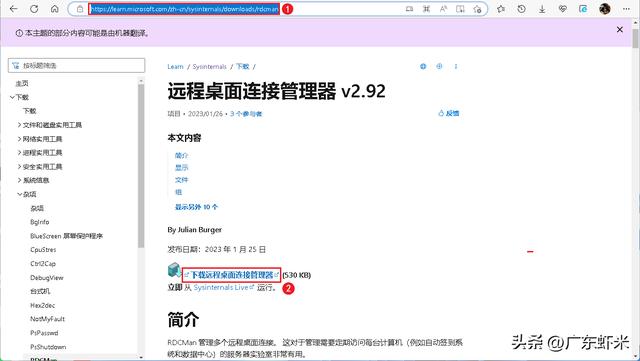This screenshot has width=640, height=361.
Task: Click sidebar scrollbar down arrow
Action: [x=141, y=357]
